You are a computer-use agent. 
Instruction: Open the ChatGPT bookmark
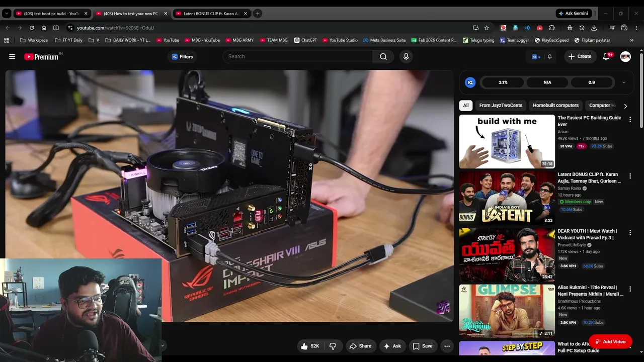pyautogui.click(x=305, y=40)
